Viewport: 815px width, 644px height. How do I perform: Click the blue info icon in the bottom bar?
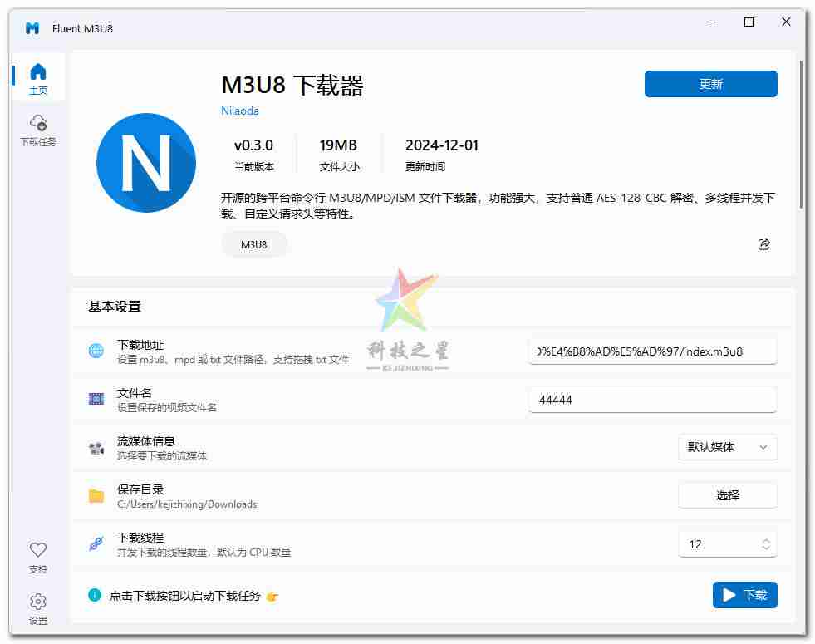(x=95, y=595)
